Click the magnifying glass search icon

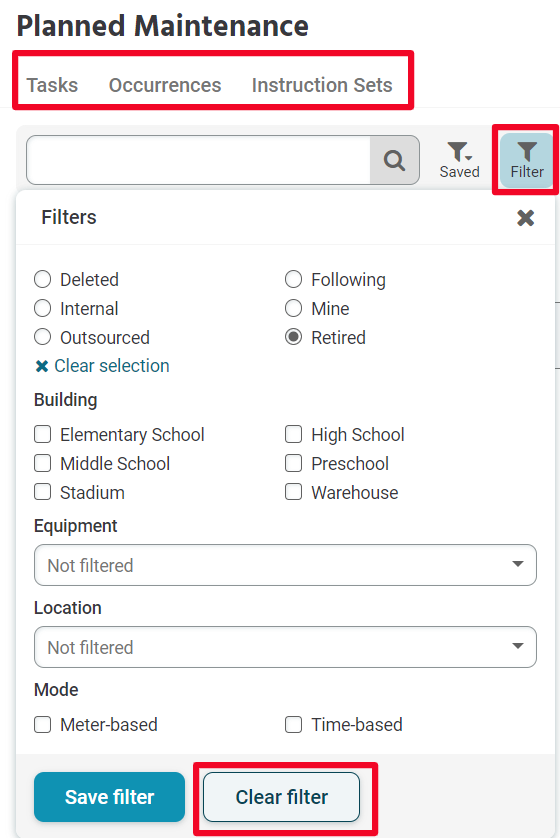[394, 160]
